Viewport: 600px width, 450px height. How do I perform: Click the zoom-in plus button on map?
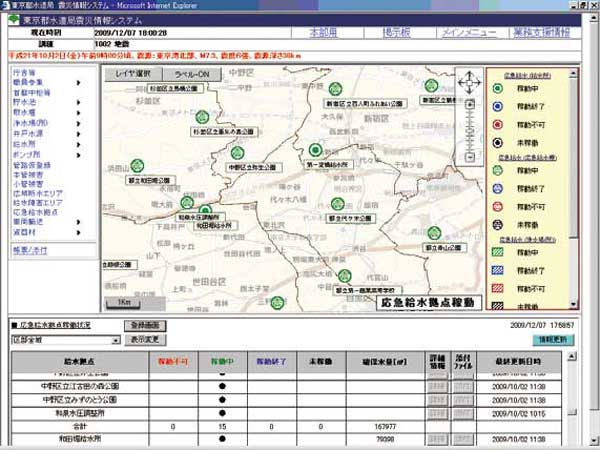pyautogui.click(x=468, y=104)
